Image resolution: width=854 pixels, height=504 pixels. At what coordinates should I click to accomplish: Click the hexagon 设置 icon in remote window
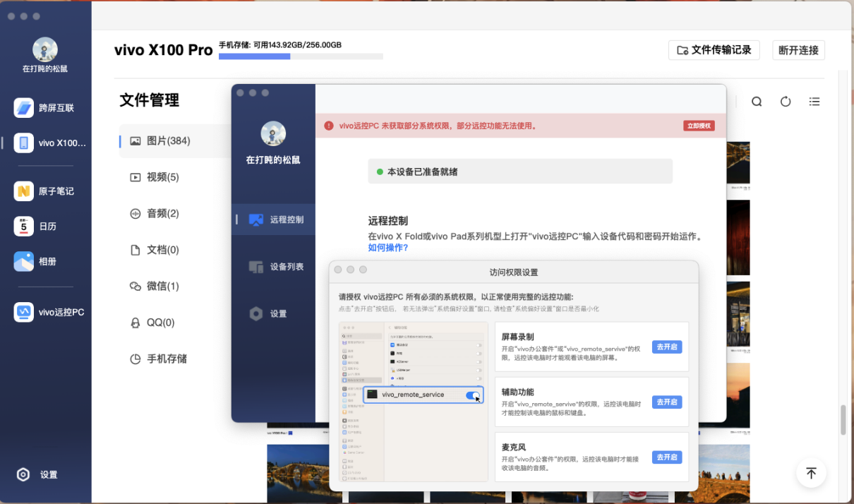click(256, 313)
